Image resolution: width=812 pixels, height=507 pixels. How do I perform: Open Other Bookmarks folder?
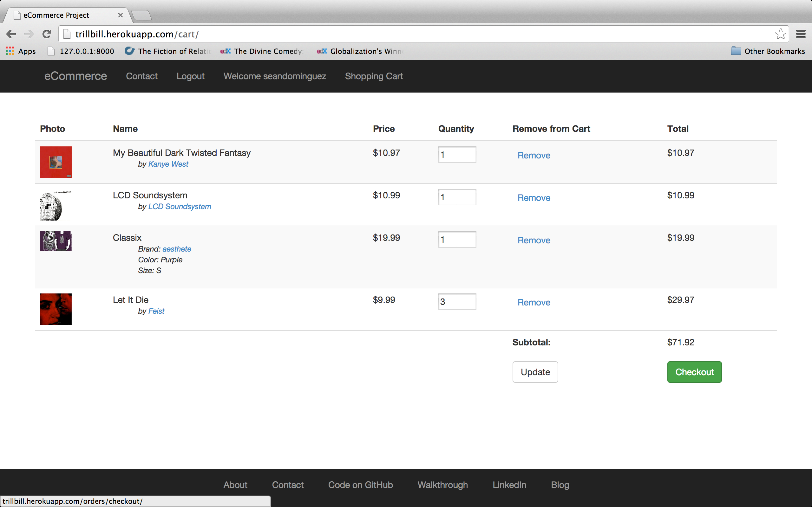(768, 51)
